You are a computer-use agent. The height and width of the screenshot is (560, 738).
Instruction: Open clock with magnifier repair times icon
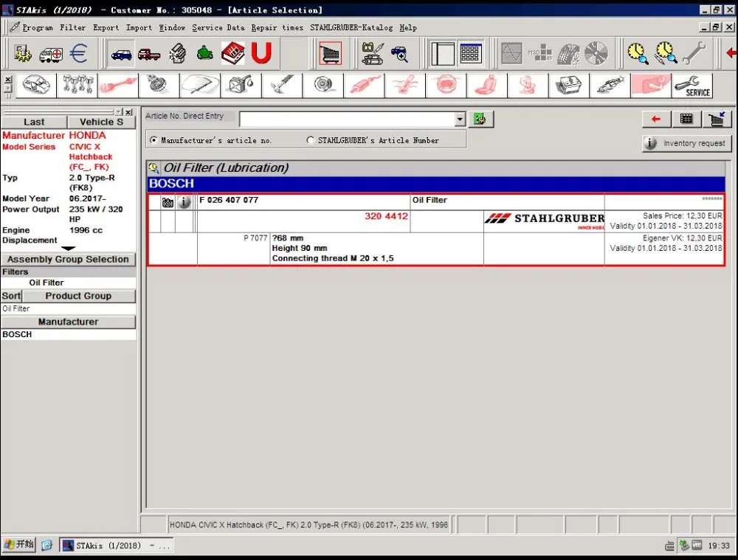pos(638,53)
